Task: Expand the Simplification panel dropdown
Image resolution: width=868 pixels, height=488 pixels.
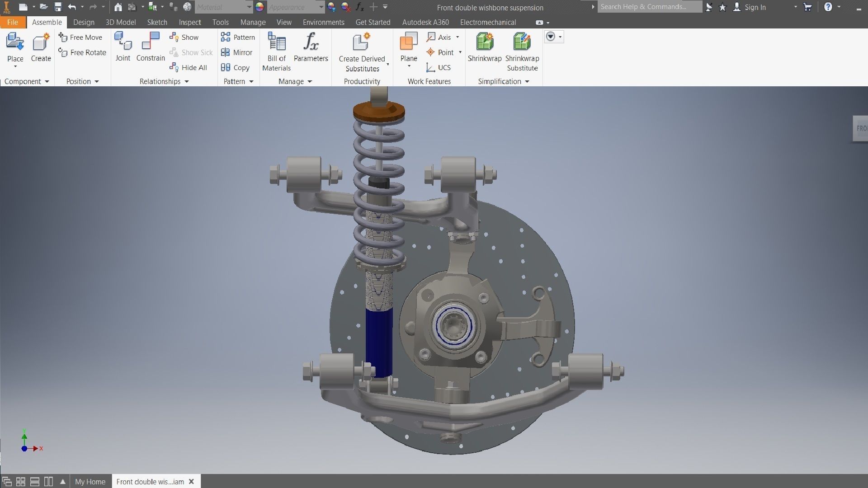Action: pos(527,81)
